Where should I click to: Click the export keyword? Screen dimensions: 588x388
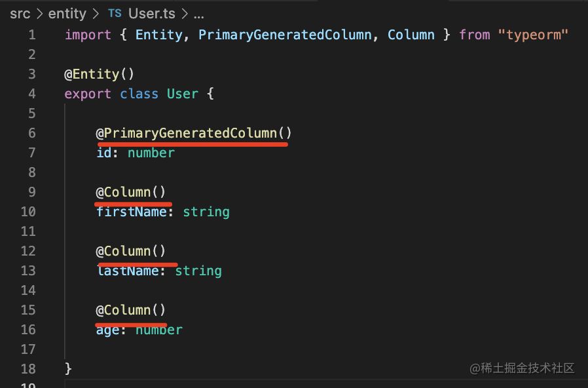[88, 94]
